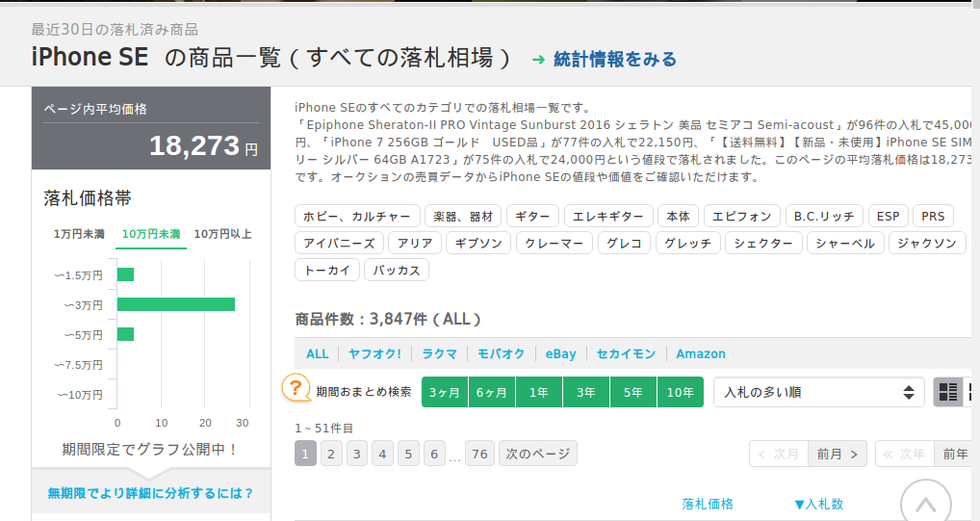Screen dimensions: 980x521
Task: Click the orange question mark help icon
Action: tap(296, 388)
